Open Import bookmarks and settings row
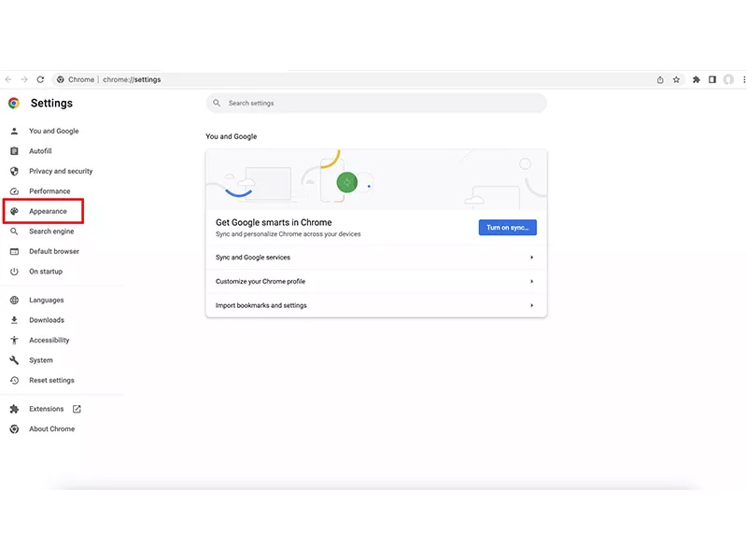747x560 pixels. pyautogui.click(x=376, y=305)
